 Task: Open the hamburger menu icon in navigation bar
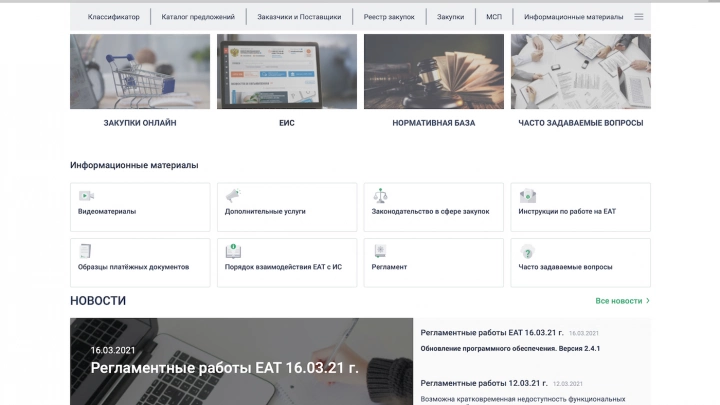[639, 17]
